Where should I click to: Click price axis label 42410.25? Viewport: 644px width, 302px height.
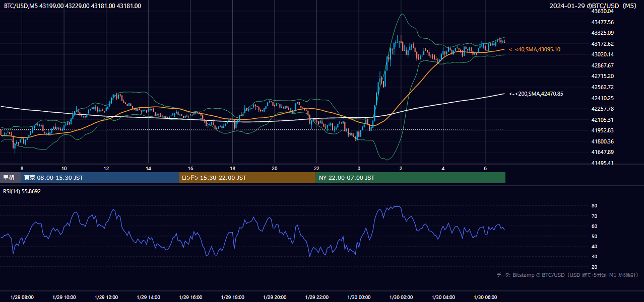(x=603, y=98)
